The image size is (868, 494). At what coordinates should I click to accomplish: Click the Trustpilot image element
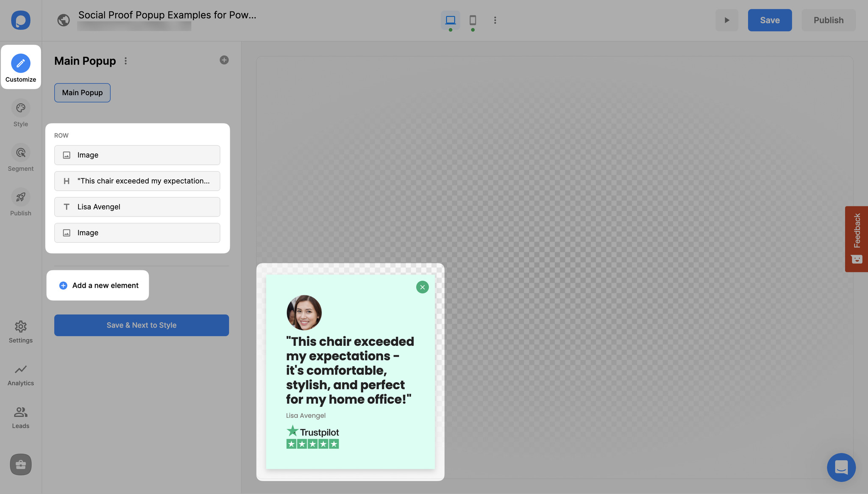136,233
